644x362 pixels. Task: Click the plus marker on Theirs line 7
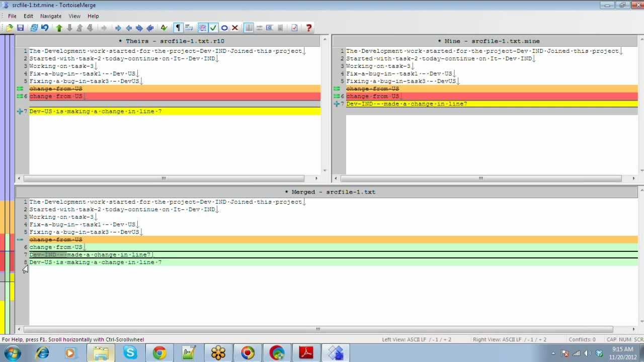pyautogui.click(x=20, y=111)
